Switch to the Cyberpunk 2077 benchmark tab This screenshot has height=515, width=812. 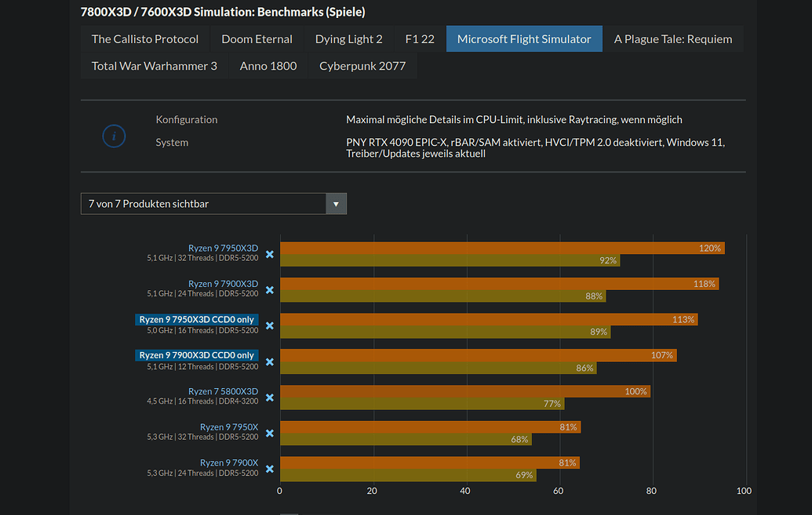click(x=362, y=66)
